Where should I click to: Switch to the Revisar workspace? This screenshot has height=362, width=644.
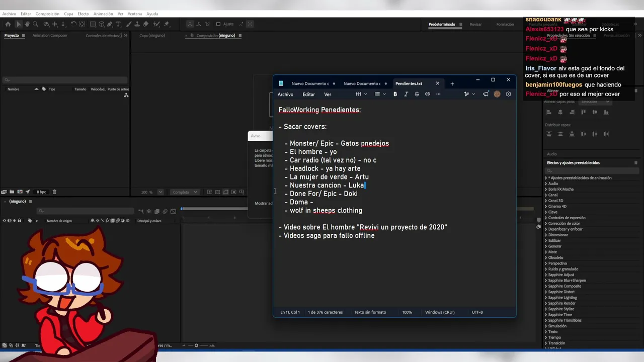[x=475, y=25]
